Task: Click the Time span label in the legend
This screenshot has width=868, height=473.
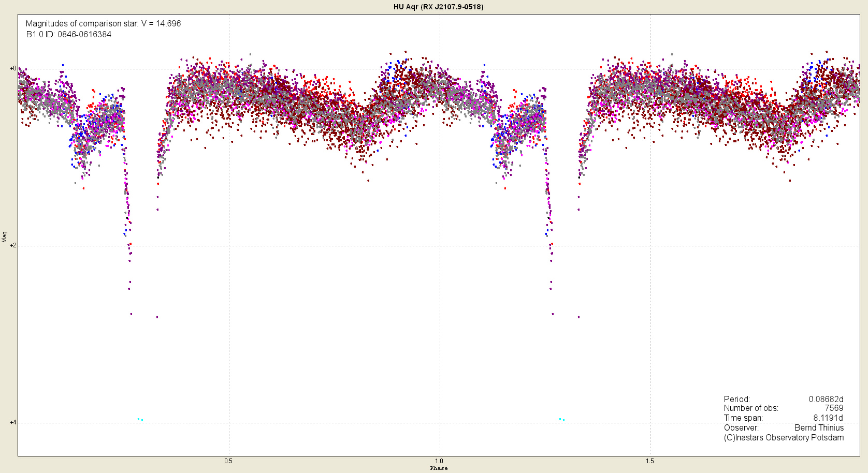Action: tap(743, 418)
